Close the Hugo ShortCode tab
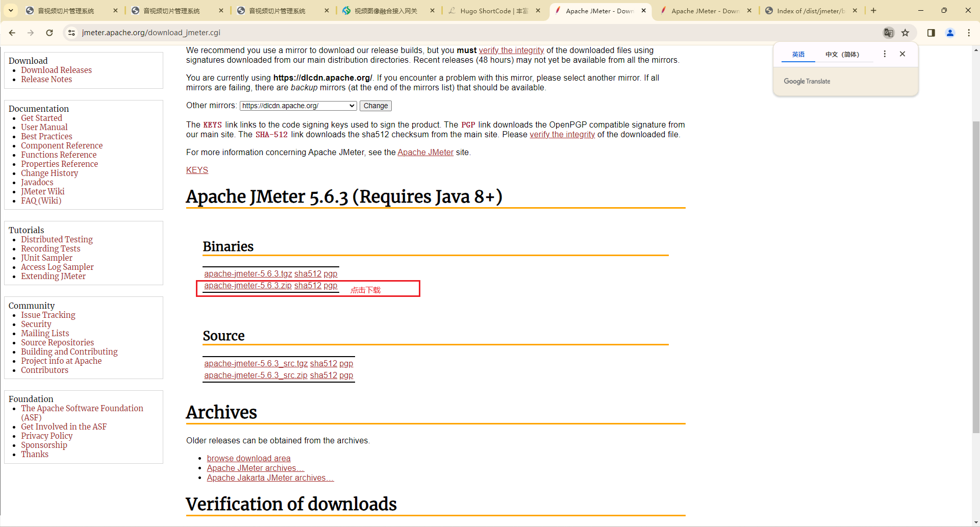 pos(538,10)
